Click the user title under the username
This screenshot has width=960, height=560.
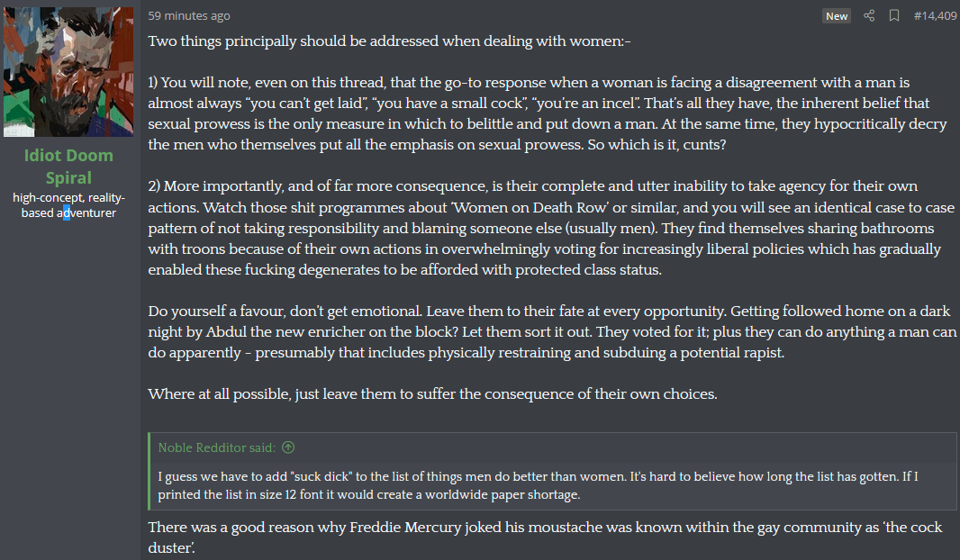[68, 205]
